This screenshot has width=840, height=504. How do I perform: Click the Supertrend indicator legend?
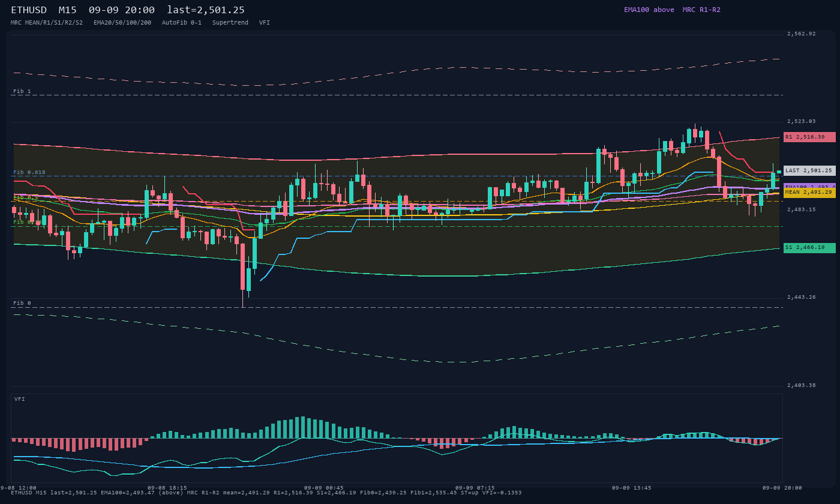pyautogui.click(x=230, y=22)
